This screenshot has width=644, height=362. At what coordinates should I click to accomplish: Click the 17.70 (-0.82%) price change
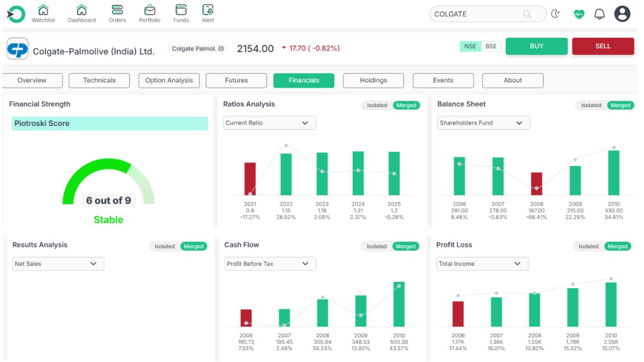click(x=311, y=48)
